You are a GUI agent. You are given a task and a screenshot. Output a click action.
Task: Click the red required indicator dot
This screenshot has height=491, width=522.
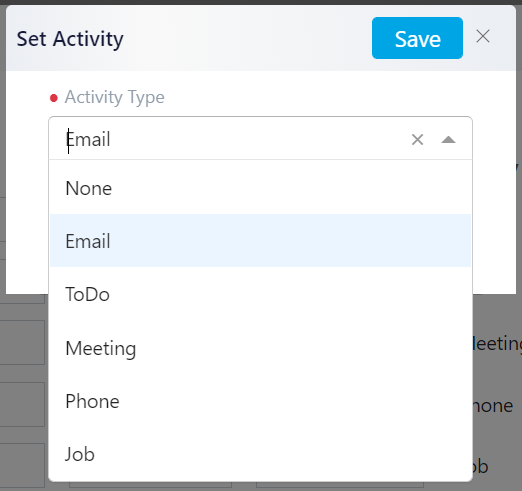pos(54,98)
